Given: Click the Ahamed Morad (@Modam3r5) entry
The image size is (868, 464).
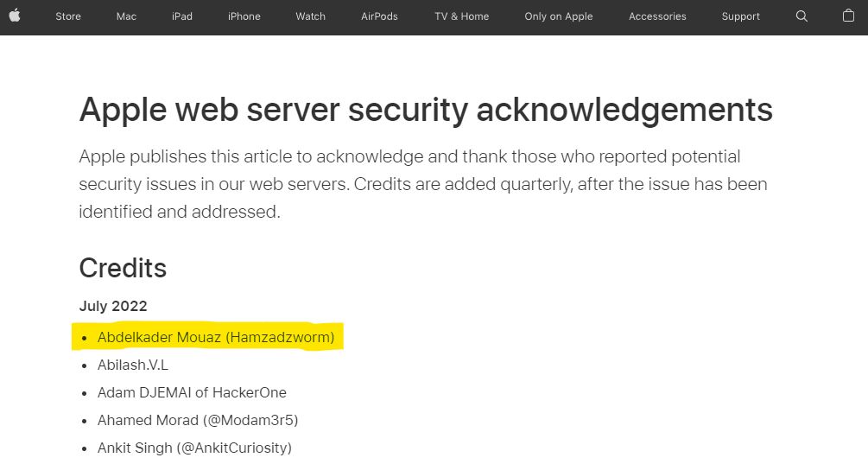Looking at the screenshot, I should click(198, 420).
